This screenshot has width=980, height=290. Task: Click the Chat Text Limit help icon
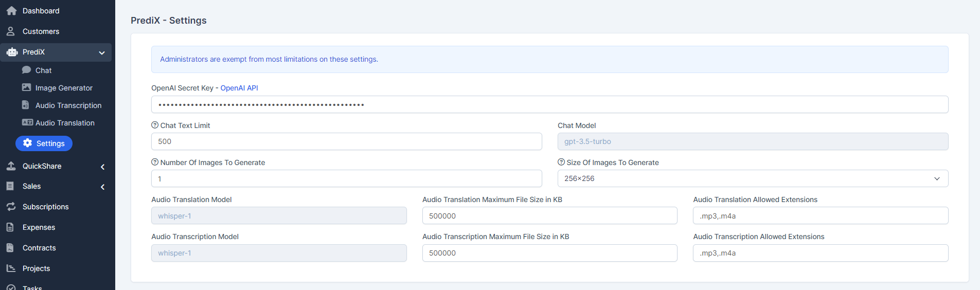point(155,125)
